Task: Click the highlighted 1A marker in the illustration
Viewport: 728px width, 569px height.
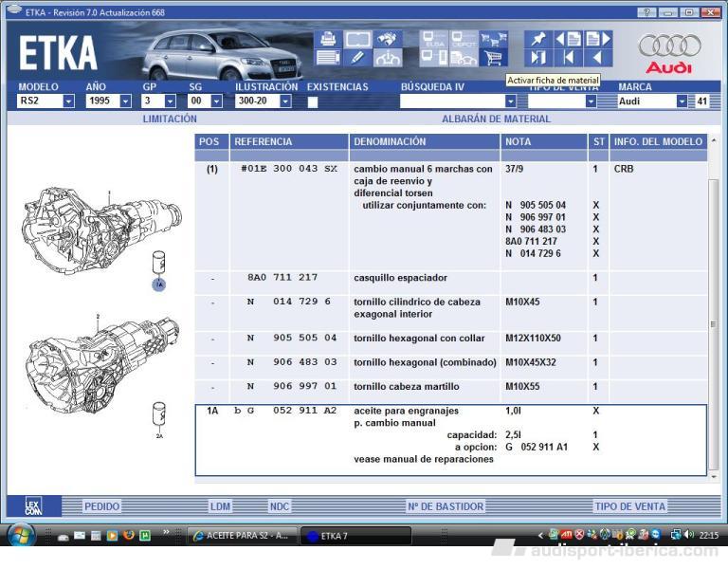Action: tap(159, 284)
